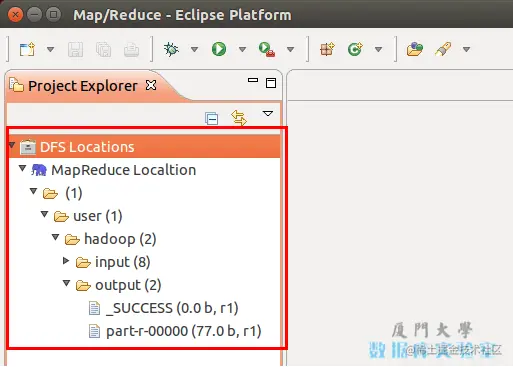Open the Run dropdown arrow
Viewport: 513px width, 367px height.
(x=242, y=50)
